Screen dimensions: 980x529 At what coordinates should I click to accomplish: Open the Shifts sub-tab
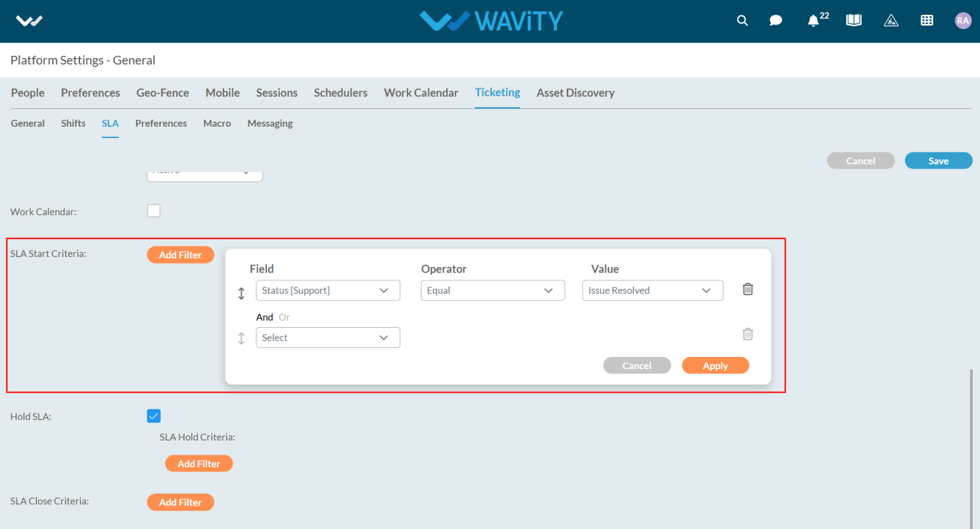tap(73, 123)
